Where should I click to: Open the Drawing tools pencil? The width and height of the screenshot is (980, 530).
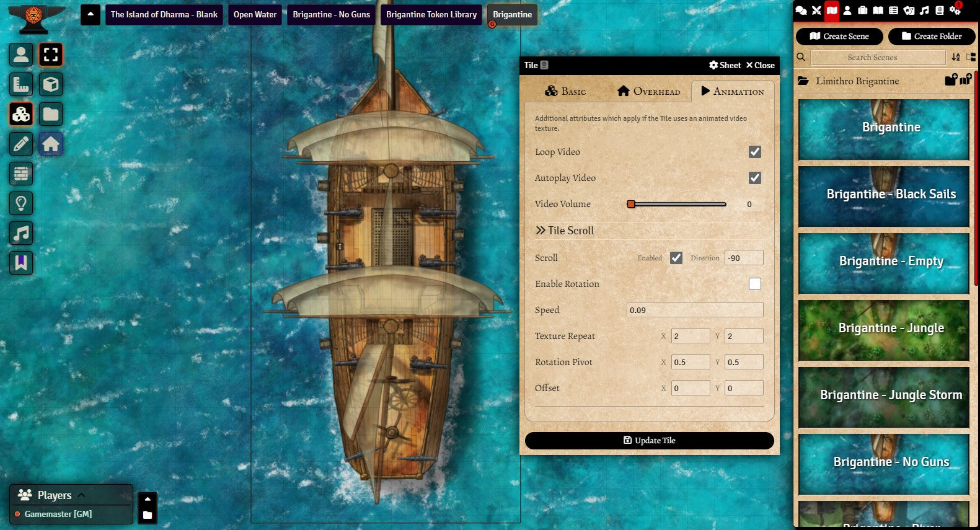point(21,144)
